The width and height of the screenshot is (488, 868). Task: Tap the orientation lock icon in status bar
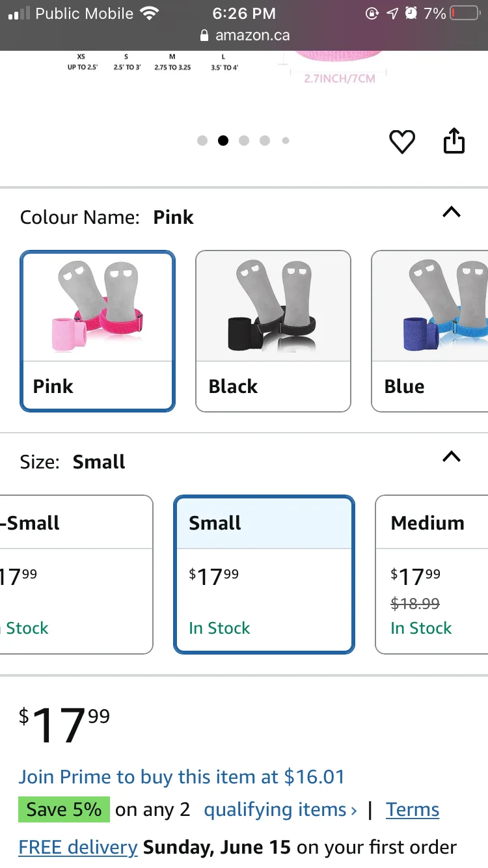372,13
